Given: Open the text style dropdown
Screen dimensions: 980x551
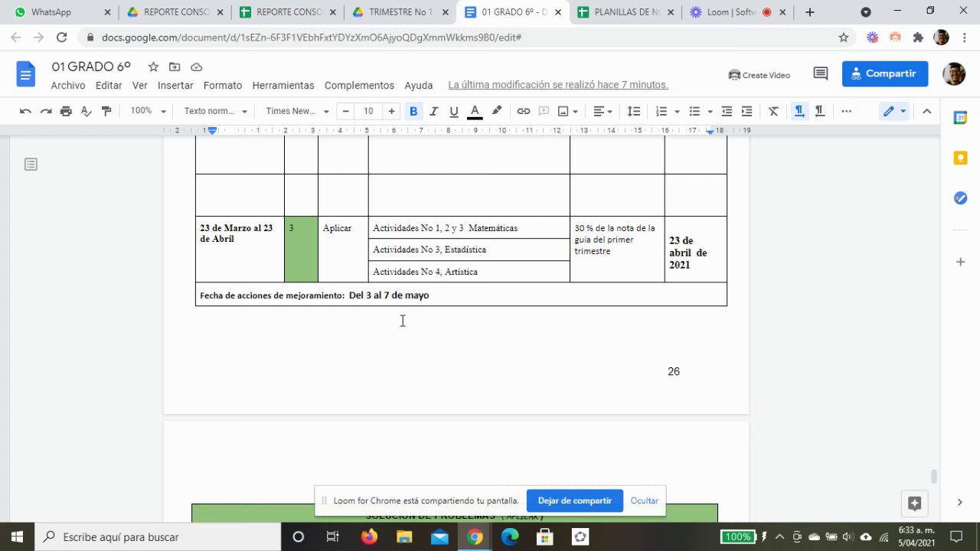Looking at the screenshot, I should [216, 111].
